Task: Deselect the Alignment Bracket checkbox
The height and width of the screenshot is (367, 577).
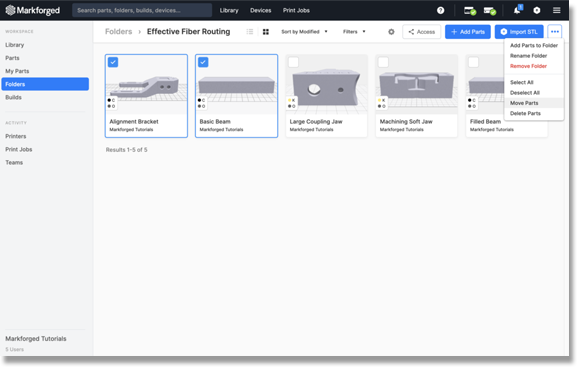Action: [x=113, y=62]
